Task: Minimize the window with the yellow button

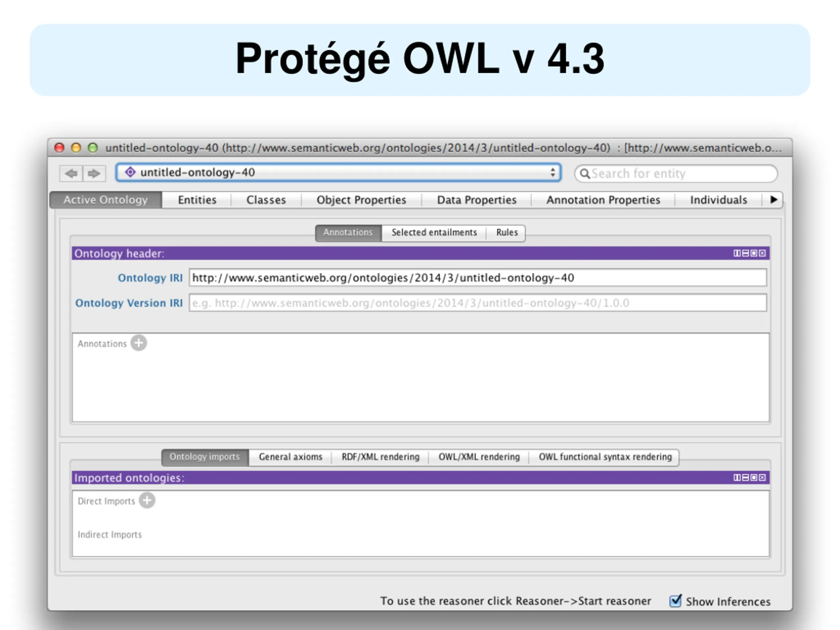Action: click(x=76, y=147)
